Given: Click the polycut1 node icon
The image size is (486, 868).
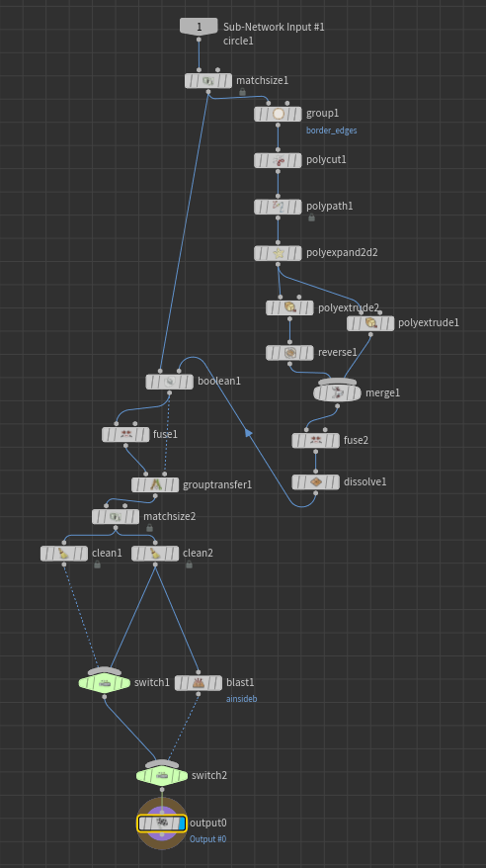Looking at the screenshot, I should pyautogui.click(x=279, y=160).
